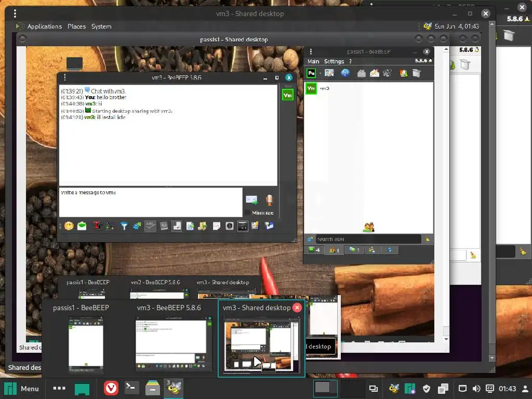This screenshot has height=399, width=532.
Task: Toggle the ABC spell check button
Action: point(150,226)
